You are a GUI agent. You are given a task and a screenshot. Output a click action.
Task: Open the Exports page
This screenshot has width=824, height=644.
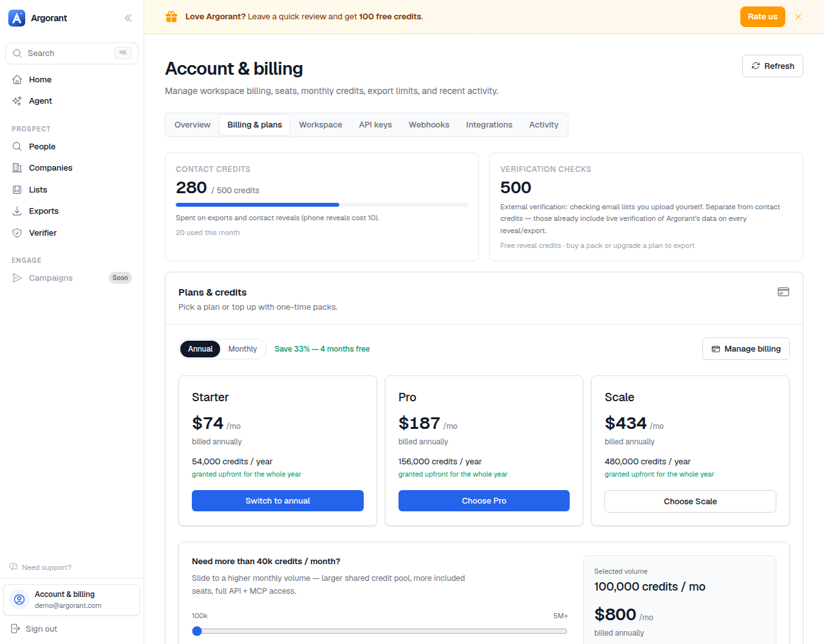72,211
